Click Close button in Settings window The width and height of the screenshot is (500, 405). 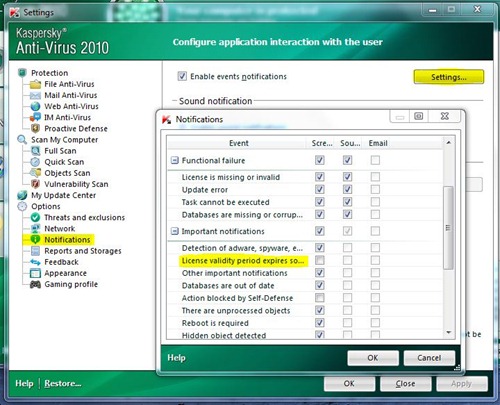click(x=405, y=384)
